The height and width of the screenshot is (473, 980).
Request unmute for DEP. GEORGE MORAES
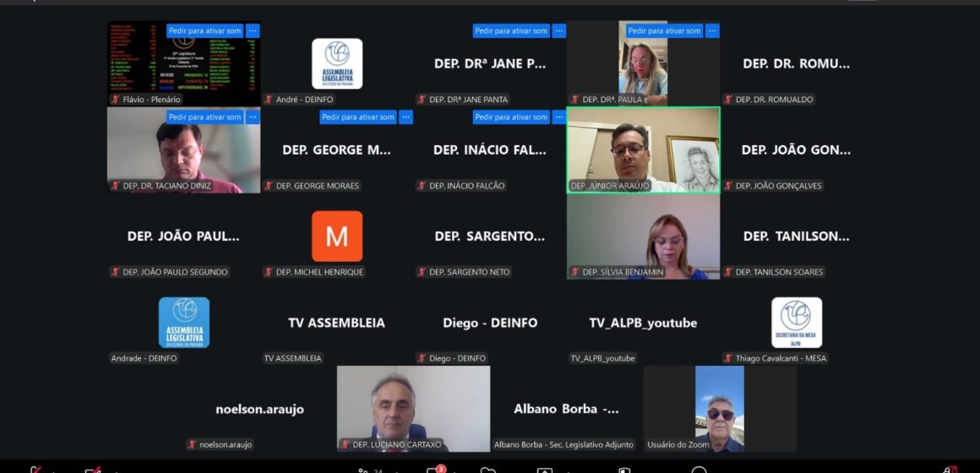(x=357, y=117)
